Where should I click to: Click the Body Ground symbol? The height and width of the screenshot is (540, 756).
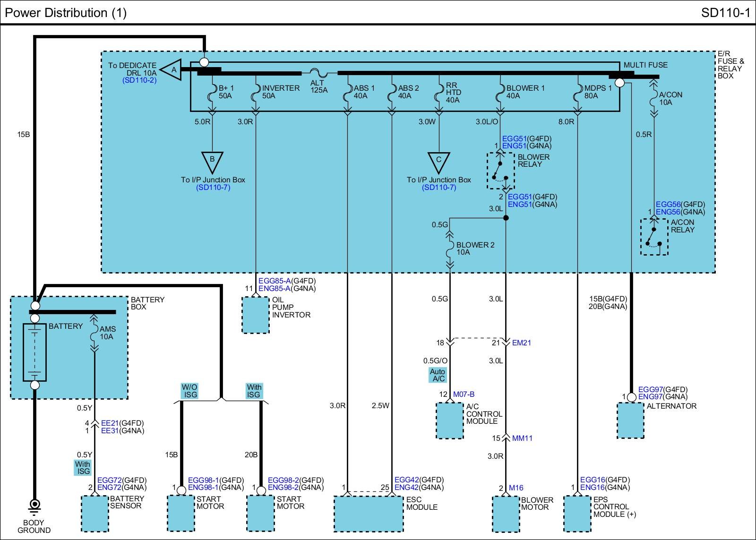click(34, 506)
